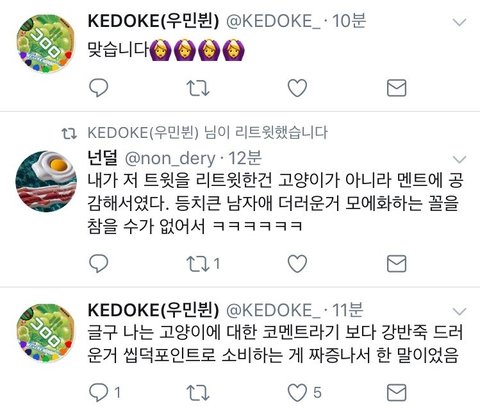Reply to 넌덜's tweet
Screen dimensions: 480x408
(x=99, y=264)
